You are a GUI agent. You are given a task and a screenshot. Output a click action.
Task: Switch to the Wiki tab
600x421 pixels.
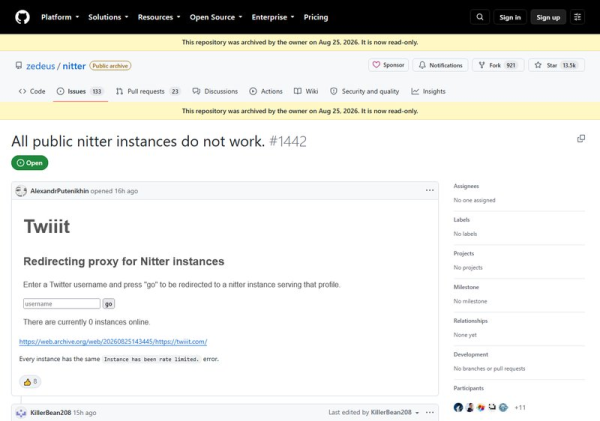click(306, 91)
